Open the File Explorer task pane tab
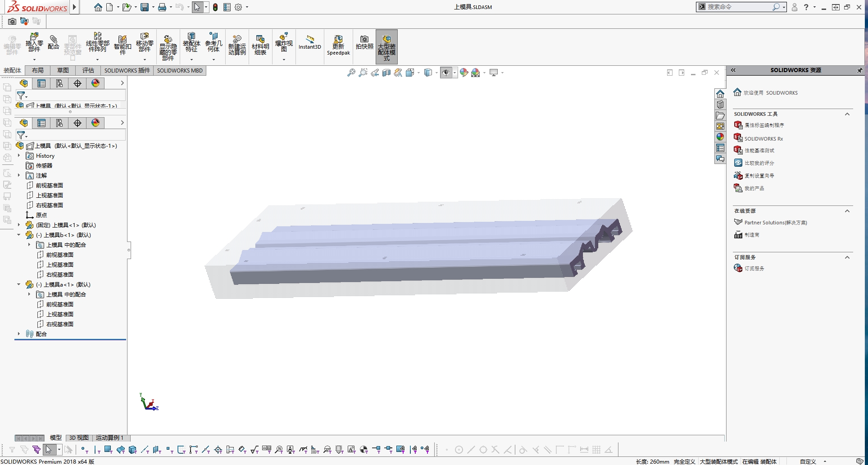 [720, 115]
